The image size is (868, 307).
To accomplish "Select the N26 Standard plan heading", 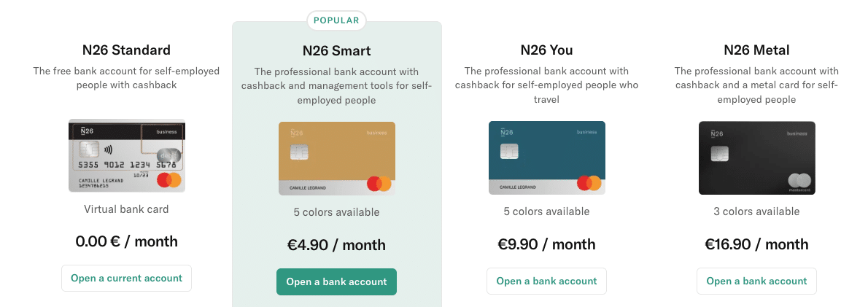I will [x=126, y=50].
